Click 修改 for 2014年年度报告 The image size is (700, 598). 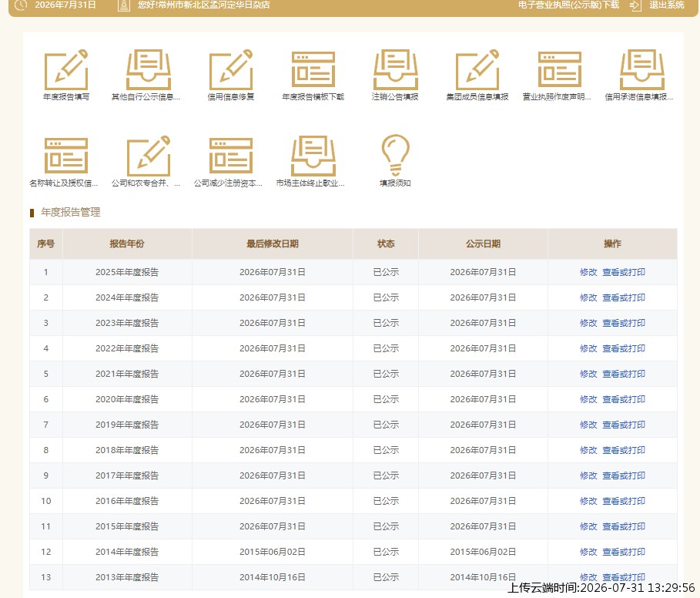(588, 552)
